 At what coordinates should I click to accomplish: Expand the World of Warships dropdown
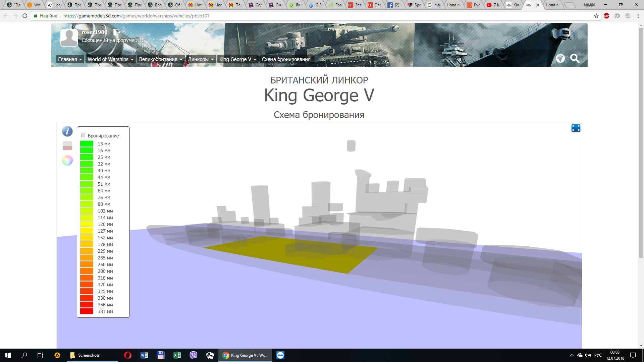(111, 59)
